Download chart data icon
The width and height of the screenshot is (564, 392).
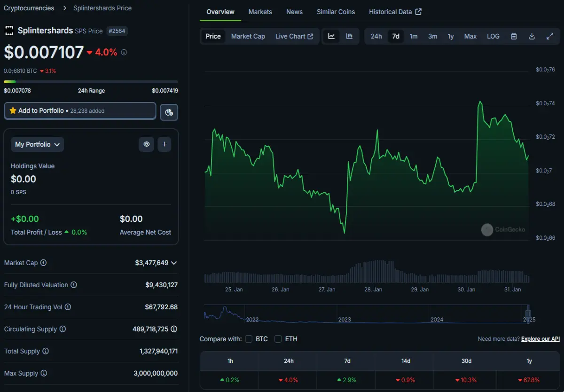coord(532,36)
